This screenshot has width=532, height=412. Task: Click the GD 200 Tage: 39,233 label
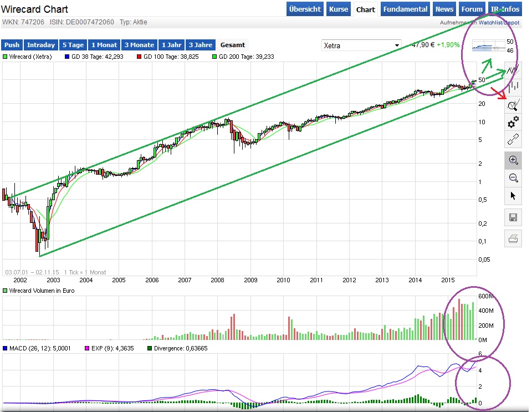click(x=246, y=57)
